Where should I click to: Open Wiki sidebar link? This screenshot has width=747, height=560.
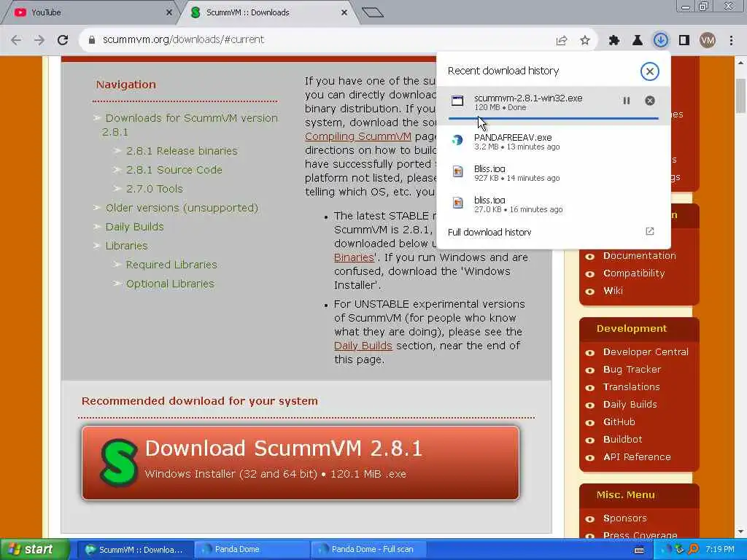613,291
